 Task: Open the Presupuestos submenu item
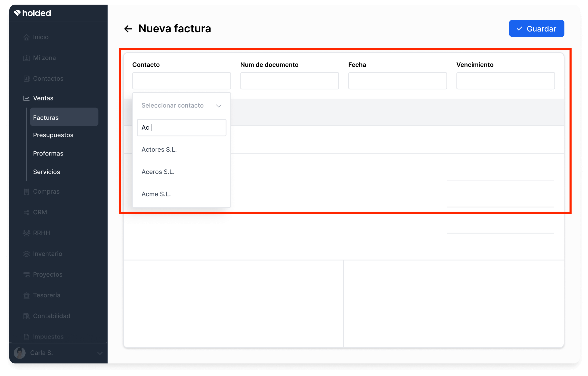click(x=53, y=135)
